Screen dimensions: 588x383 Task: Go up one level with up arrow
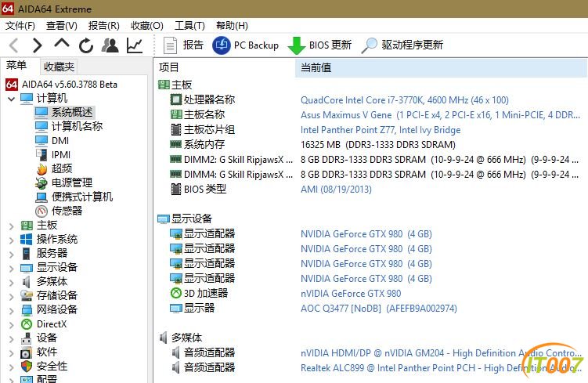62,44
